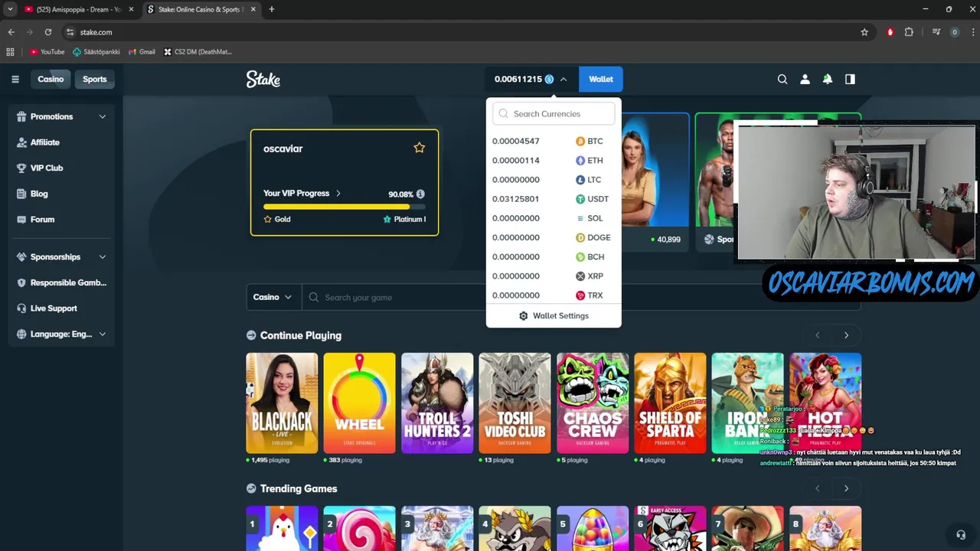Image resolution: width=980 pixels, height=551 pixels.
Task: Click the VIP progress info icon
Action: click(420, 194)
